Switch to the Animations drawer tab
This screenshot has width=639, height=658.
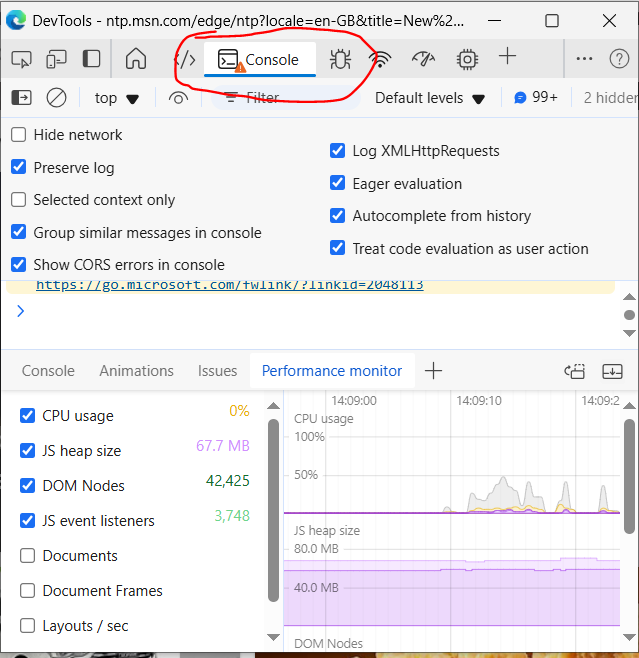[136, 371]
